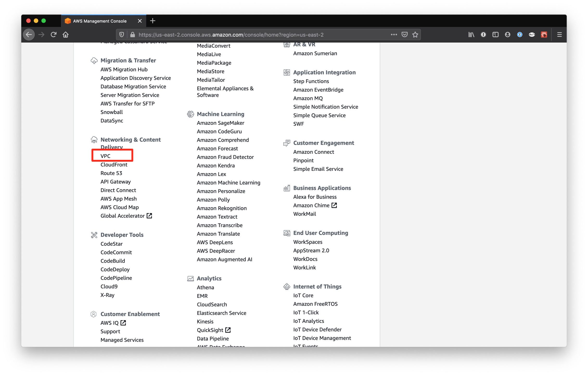
Task: Click the Business Applications category icon
Action: 287,188
